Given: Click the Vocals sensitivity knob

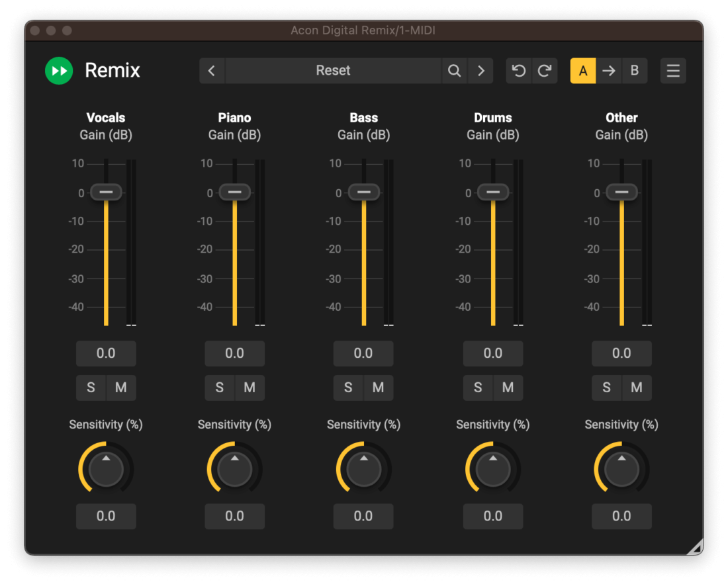Looking at the screenshot, I should click(x=106, y=468).
